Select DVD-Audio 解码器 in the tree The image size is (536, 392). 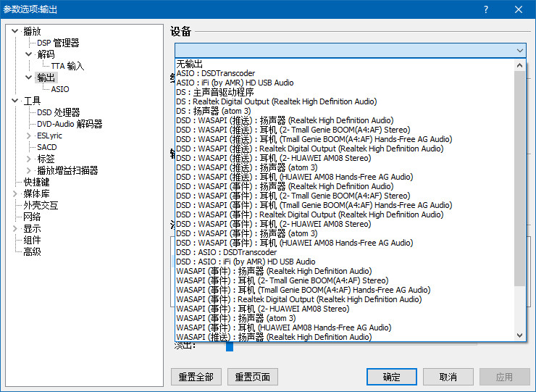[x=70, y=124]
